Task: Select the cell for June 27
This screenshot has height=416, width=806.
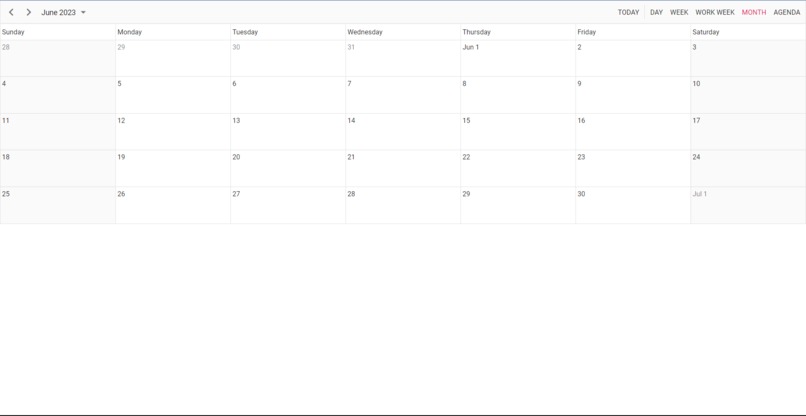Action: (288, 206)
